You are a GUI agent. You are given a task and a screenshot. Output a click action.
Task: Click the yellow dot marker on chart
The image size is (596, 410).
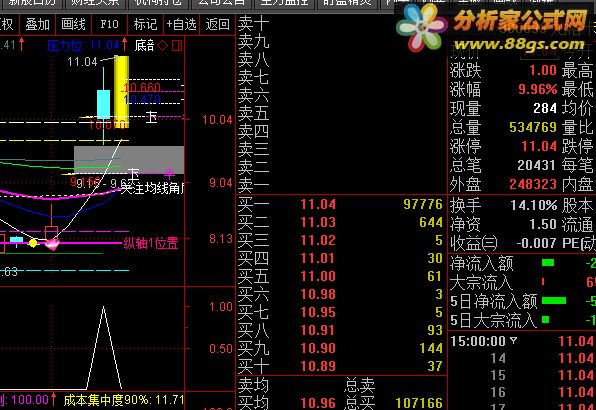(33, 243)
